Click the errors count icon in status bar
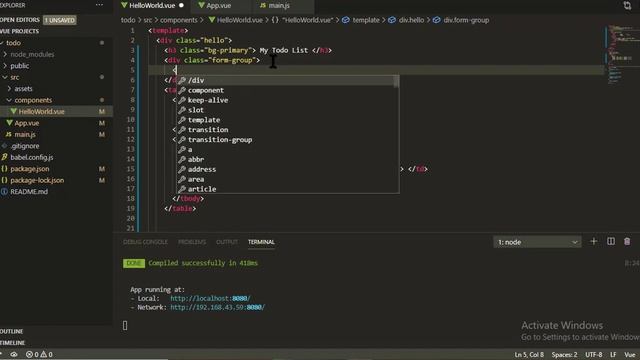 pos(29,354)
